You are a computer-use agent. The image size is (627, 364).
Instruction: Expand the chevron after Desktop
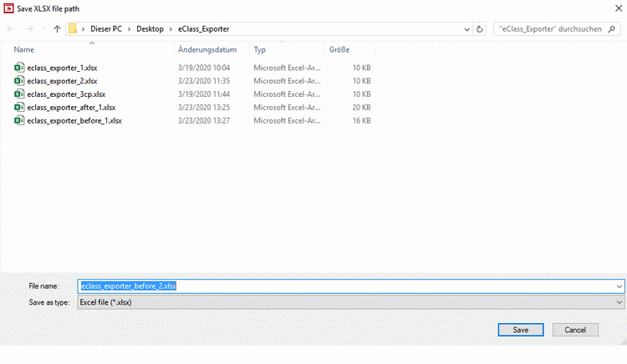point(171,29)
